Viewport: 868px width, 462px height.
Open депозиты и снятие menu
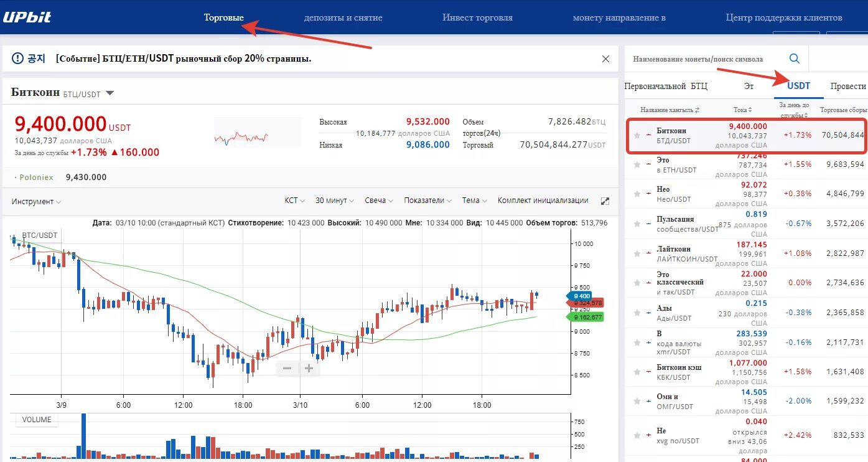pos(343,17)
